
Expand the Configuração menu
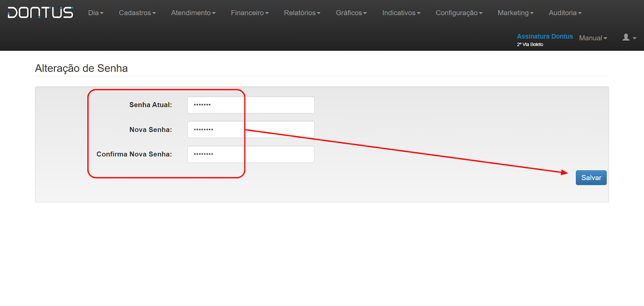coord(459,13)
